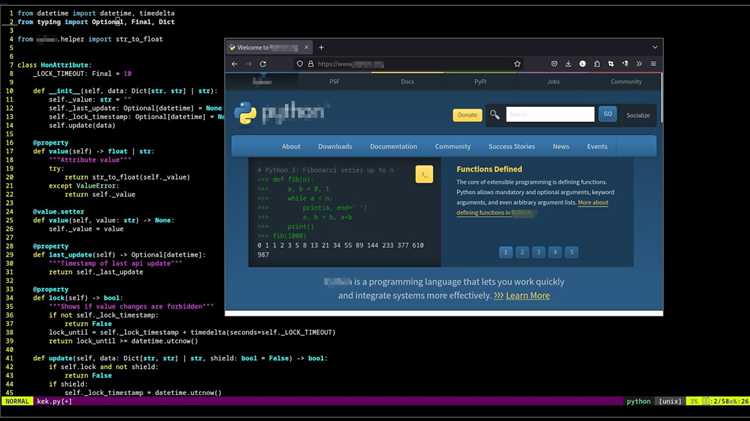Click the magnifier search icon
The width and height of the screenshot is (750, 421).
(495, 114)
